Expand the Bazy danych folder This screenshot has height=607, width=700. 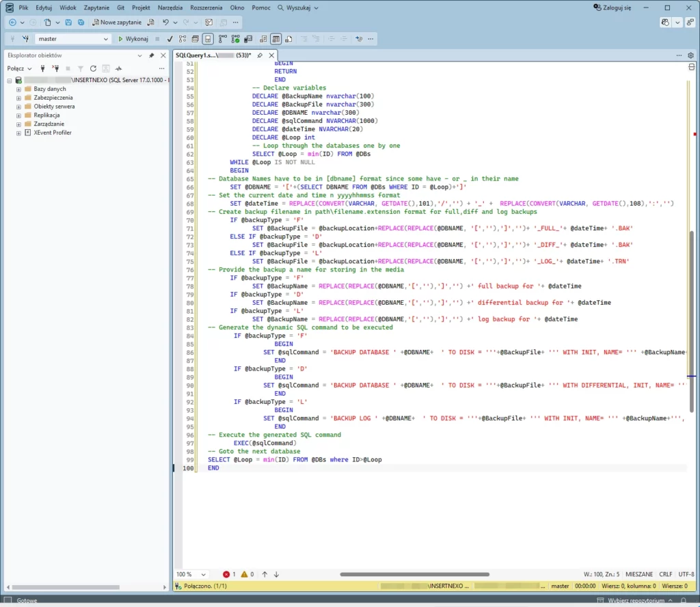[18, 90]
